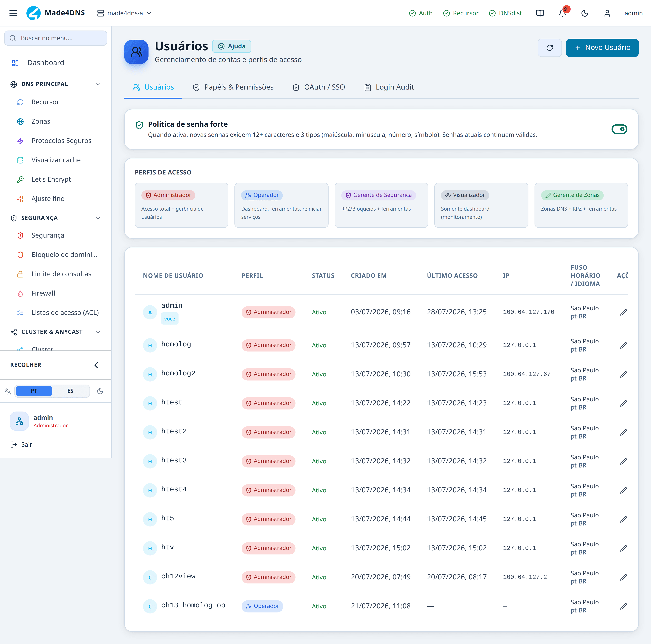Edit the htv user pencil icon
Screen dimensions: 651x644
(623, 548)
